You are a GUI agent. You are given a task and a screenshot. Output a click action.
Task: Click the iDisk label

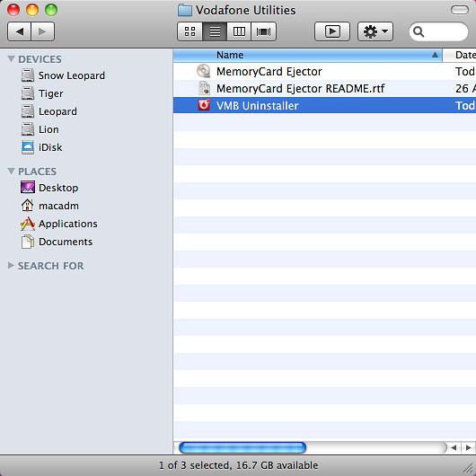(x=50, y=147)
